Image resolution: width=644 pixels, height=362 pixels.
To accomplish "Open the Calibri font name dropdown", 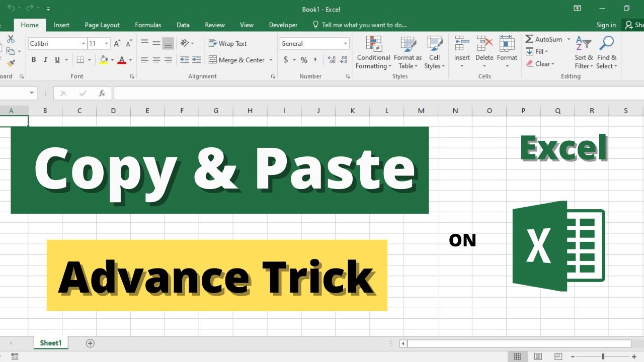I will (x=84, y=44).
